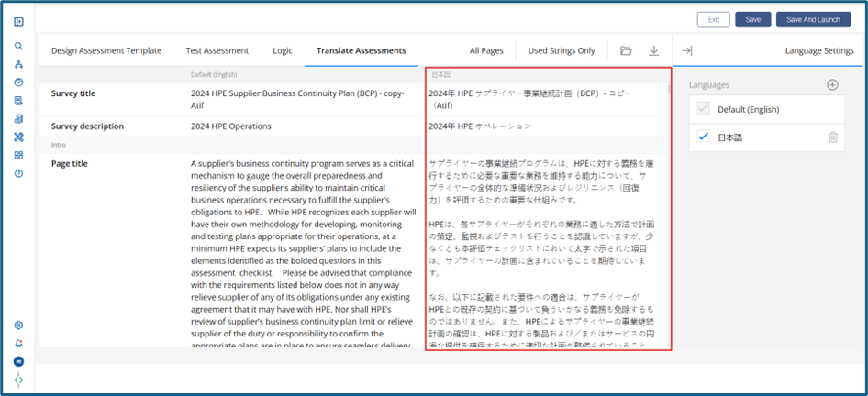Click the Save button
Screen dimensions: 868x396
[x=753, y=19]
